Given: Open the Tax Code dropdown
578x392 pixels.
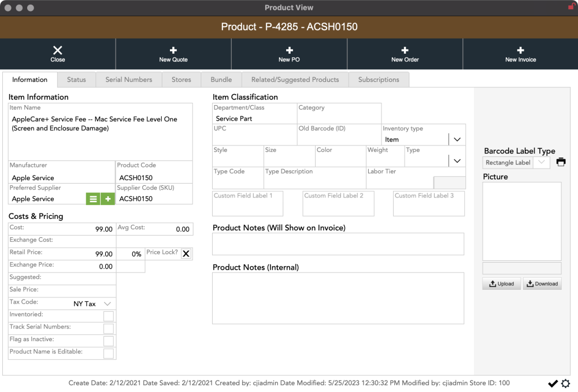Looking at the screenshot, I should click(x=108, y=304).
